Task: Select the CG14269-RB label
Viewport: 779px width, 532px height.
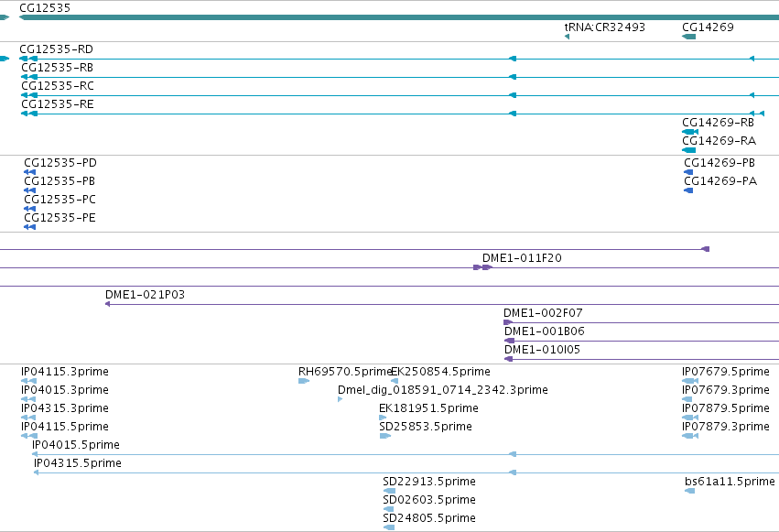Action: point(718,122)
